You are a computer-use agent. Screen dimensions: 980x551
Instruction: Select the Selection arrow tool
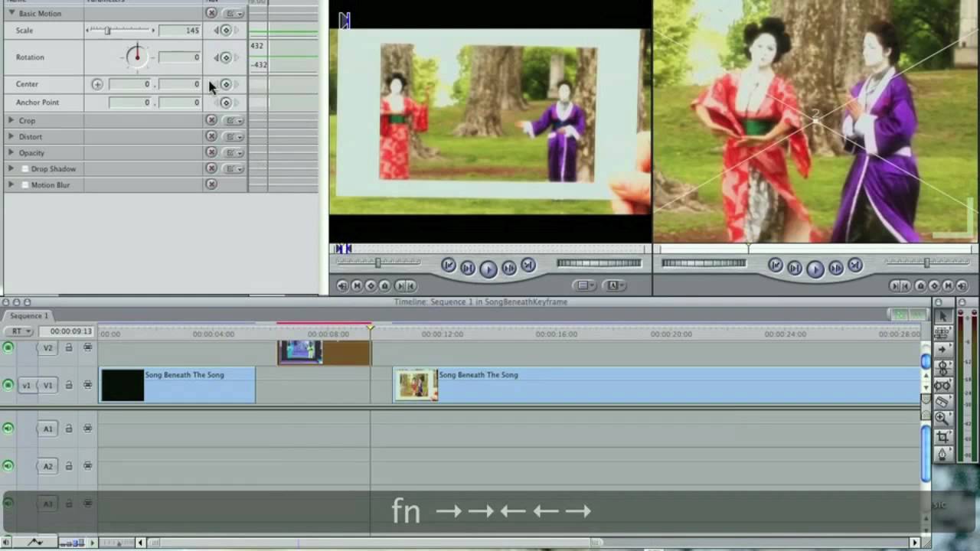click(942, 315)
